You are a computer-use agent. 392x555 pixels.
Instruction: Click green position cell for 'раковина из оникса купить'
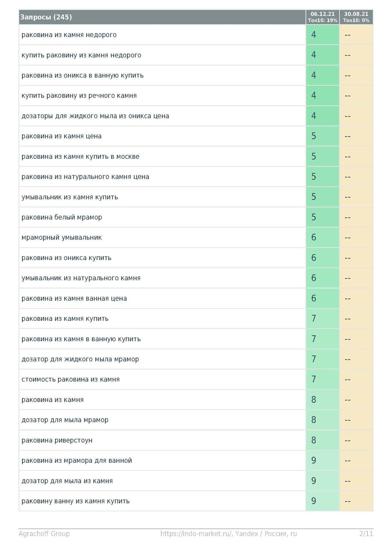[x=322, y=258]
